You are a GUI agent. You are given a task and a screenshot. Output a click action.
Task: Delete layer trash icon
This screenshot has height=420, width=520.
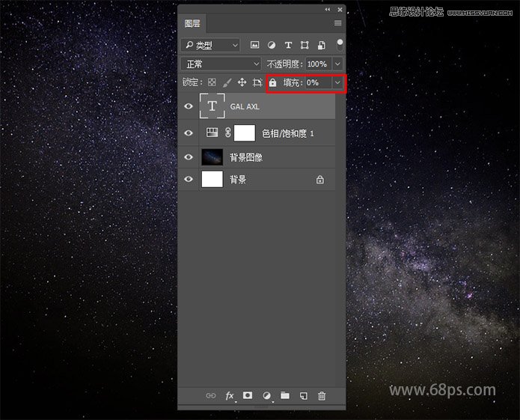coord(322,396)
